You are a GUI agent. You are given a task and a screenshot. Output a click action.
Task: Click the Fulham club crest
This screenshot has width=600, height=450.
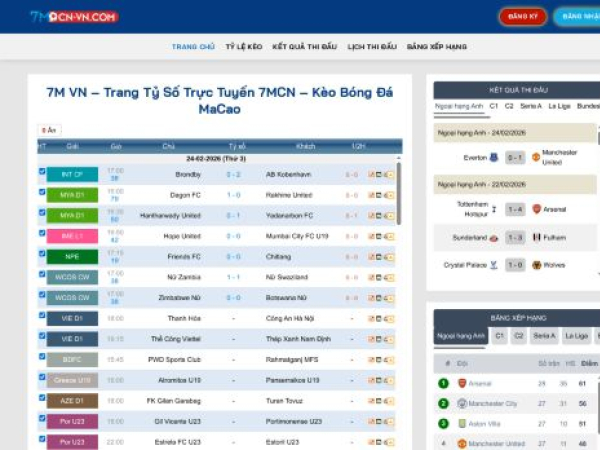point(537,237)
